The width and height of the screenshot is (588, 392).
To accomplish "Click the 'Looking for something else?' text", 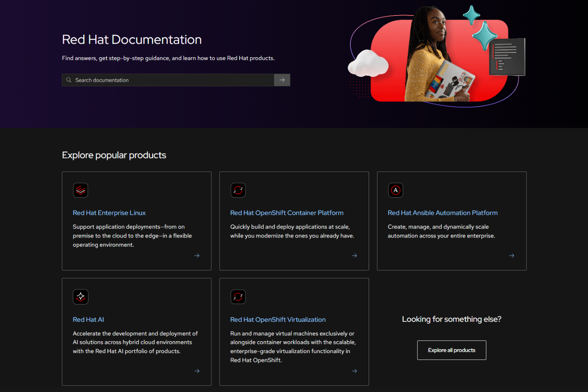I will click(x=452, y=319).
